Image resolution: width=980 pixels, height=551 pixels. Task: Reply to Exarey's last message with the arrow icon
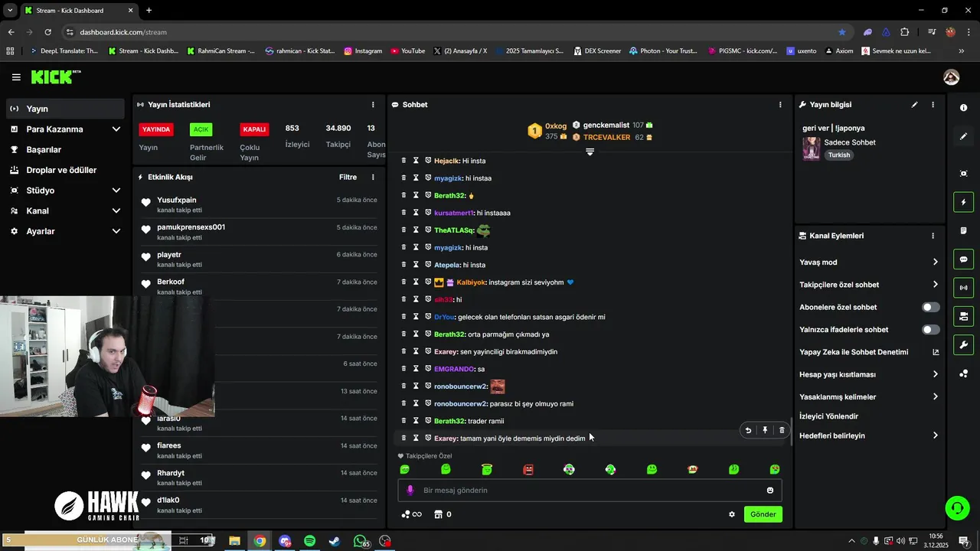click(748, 430)
